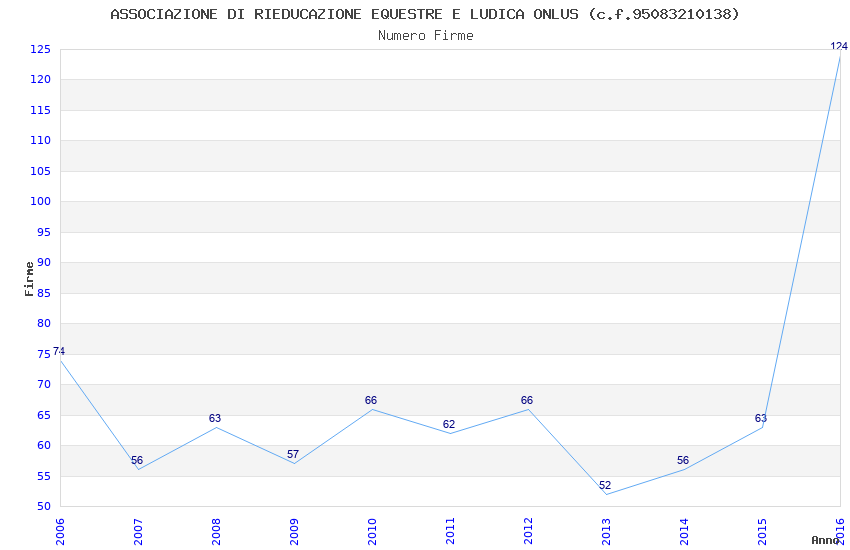The height and width of the screenshot is (550, 850).
Task: Click the vertical "Firme" y-axis label
Action: point(29,278)
